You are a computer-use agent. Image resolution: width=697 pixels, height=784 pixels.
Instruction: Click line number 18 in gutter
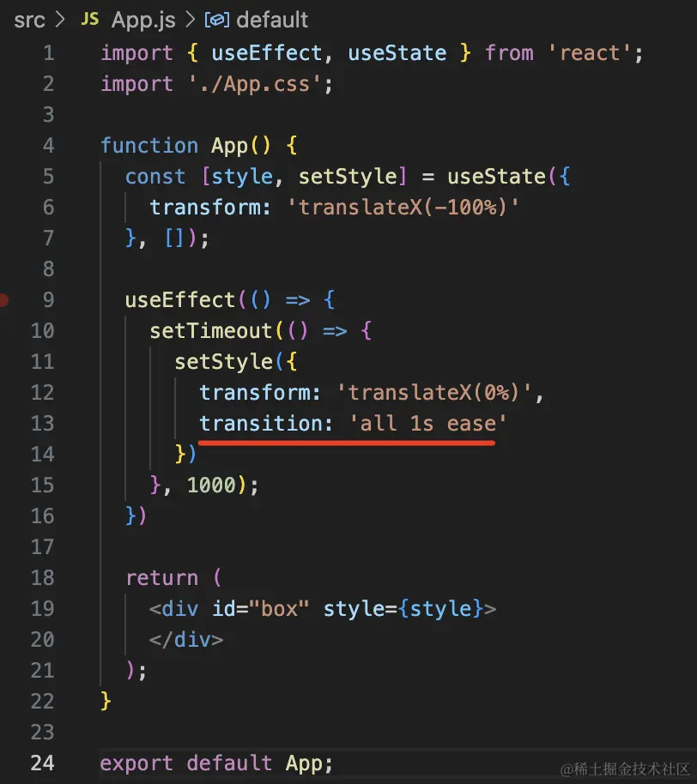pyautogui.click(x=43, y=578)
